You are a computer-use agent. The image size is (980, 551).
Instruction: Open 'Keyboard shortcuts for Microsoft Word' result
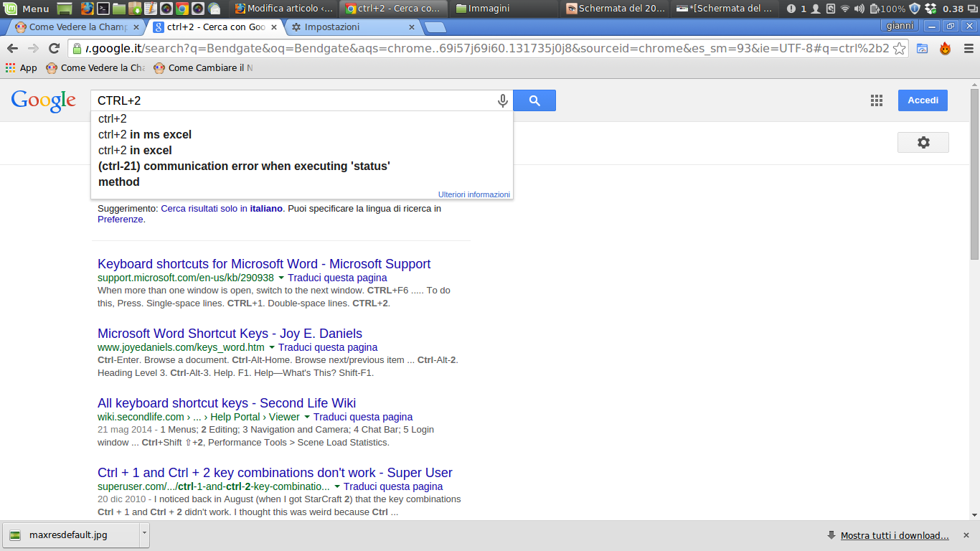[x=264, y=263]
